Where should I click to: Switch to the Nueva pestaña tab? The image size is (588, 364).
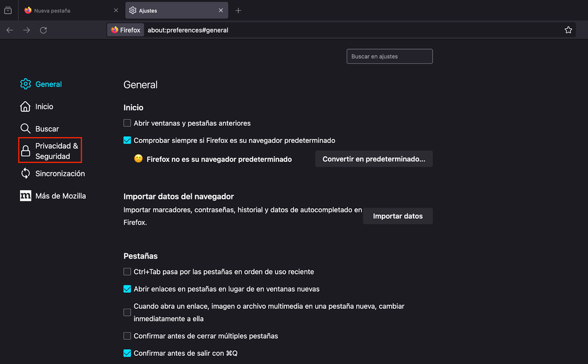(63, 10)
